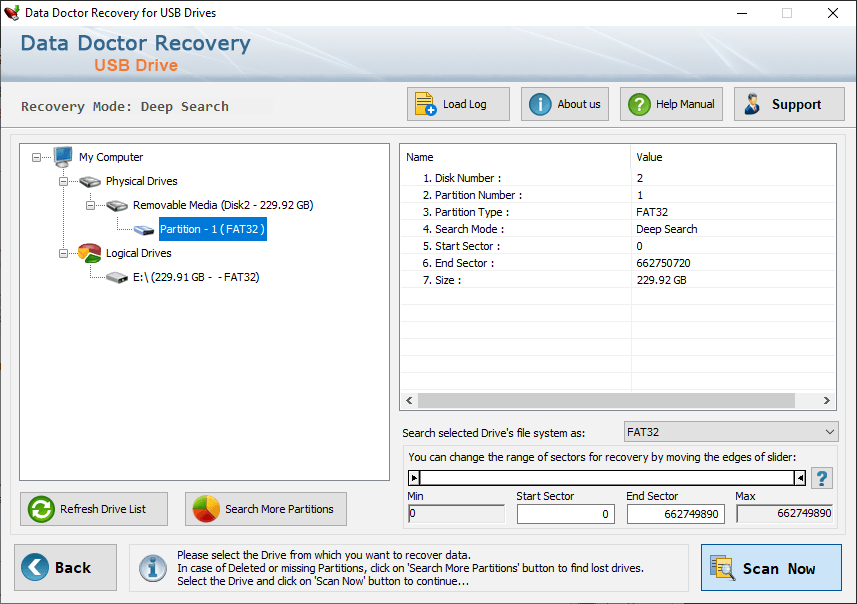Select the My Computer tree label
857x604 pixels.
[x=111, y=157]
